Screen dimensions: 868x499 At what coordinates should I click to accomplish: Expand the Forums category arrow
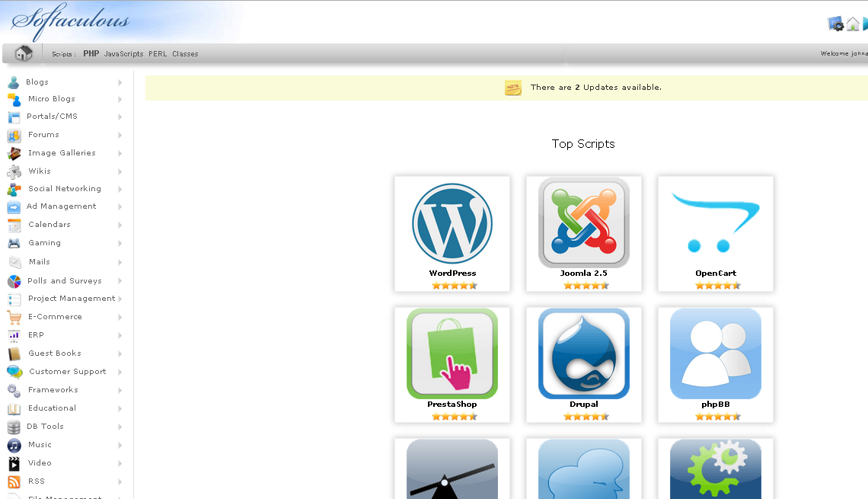[x=120, y=135]
